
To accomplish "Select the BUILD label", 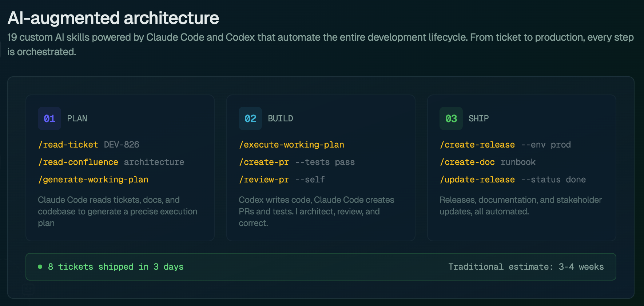I will [x=281, y=118].
